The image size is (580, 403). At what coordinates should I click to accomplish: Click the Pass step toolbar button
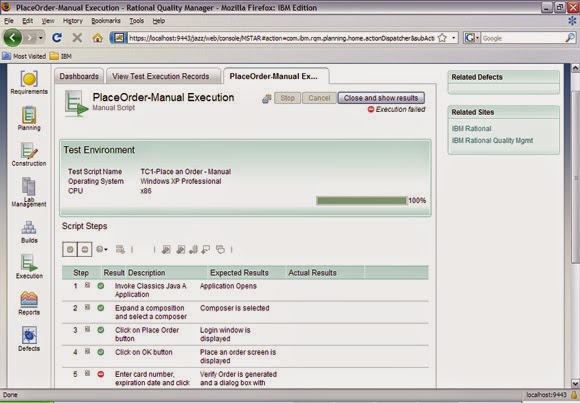click(x=70, y=249)
